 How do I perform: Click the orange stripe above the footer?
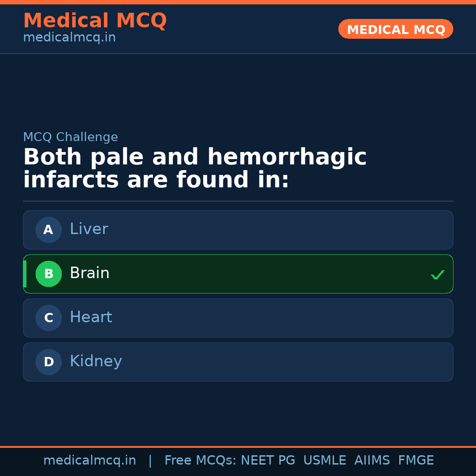click(238, 446)
